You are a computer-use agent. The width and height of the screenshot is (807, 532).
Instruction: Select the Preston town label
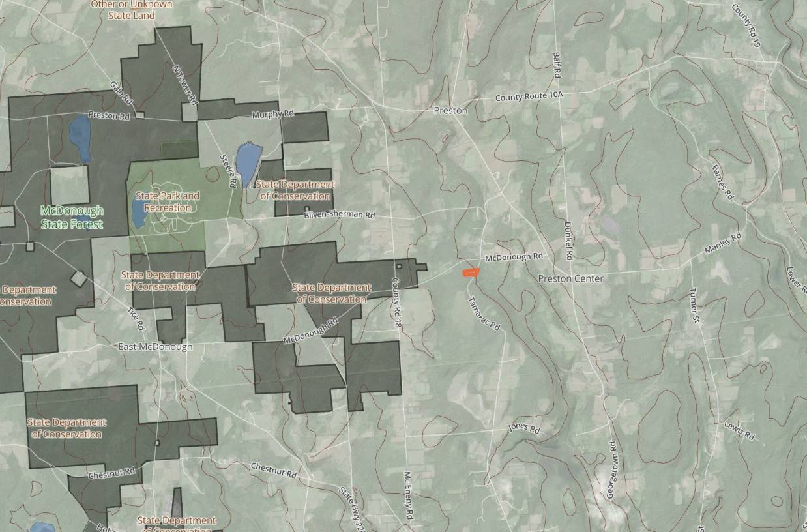[x=450, y=111]
